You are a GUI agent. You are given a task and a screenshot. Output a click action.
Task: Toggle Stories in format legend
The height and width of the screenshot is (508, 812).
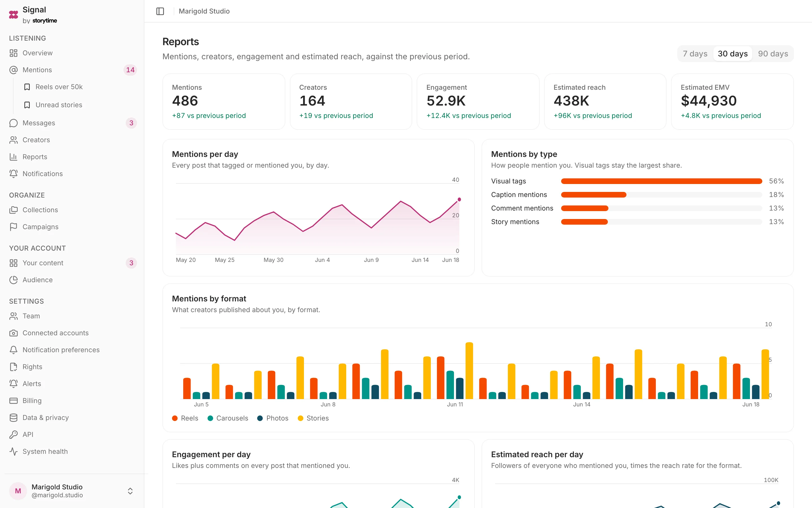(314, 418)
